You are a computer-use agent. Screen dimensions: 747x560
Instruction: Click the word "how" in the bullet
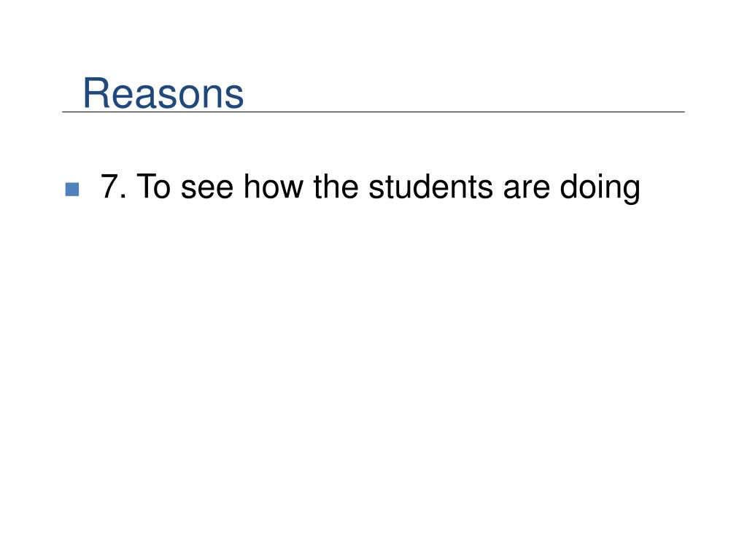[273, 186]
